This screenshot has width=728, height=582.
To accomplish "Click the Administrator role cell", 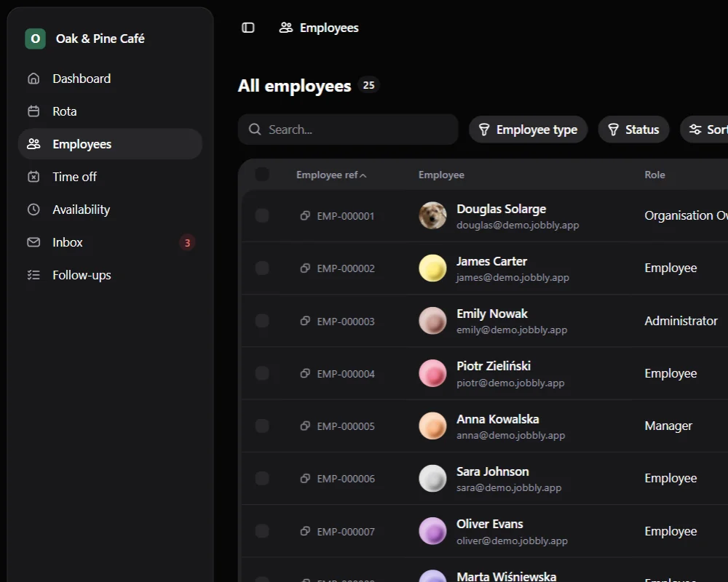I will tap(681, 321).
